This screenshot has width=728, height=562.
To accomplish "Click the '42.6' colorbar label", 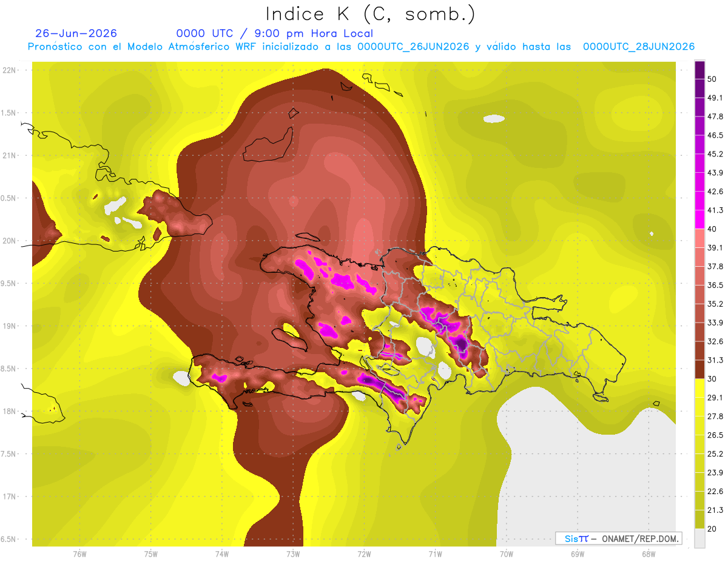I will (716, 192).
